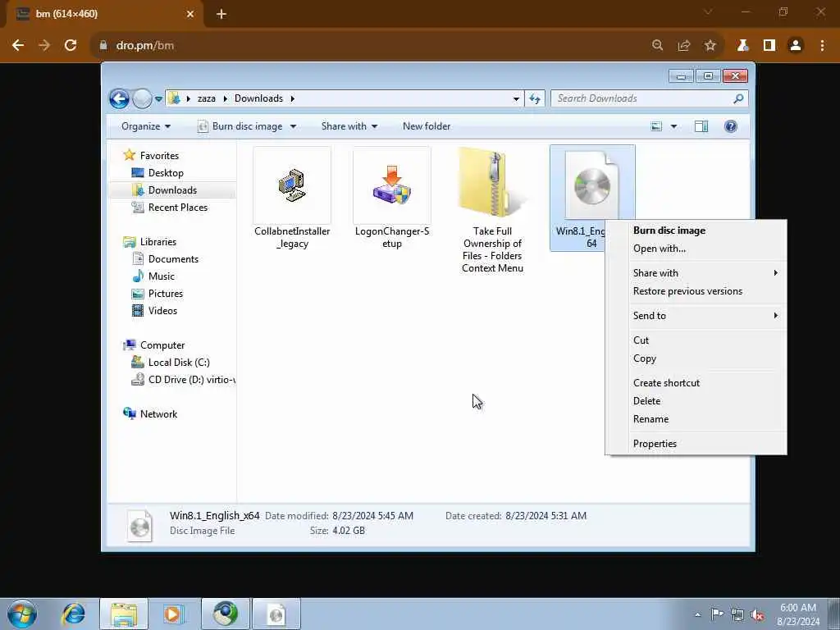Click the magnifier icon in Search Downloads
Screen dimensions: 840x630
coord(738,98)
